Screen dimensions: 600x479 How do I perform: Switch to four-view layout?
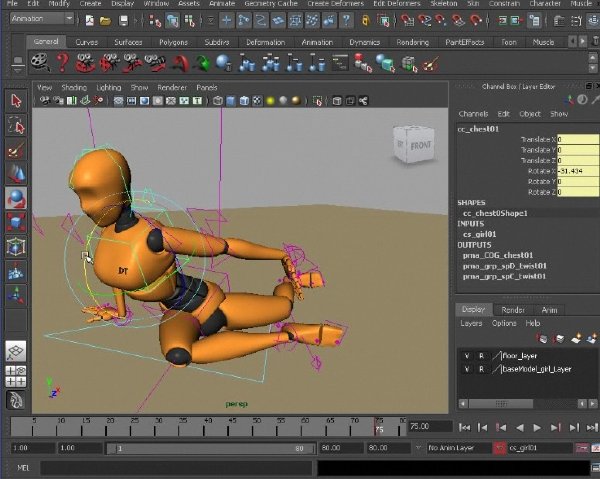point(16,376)
